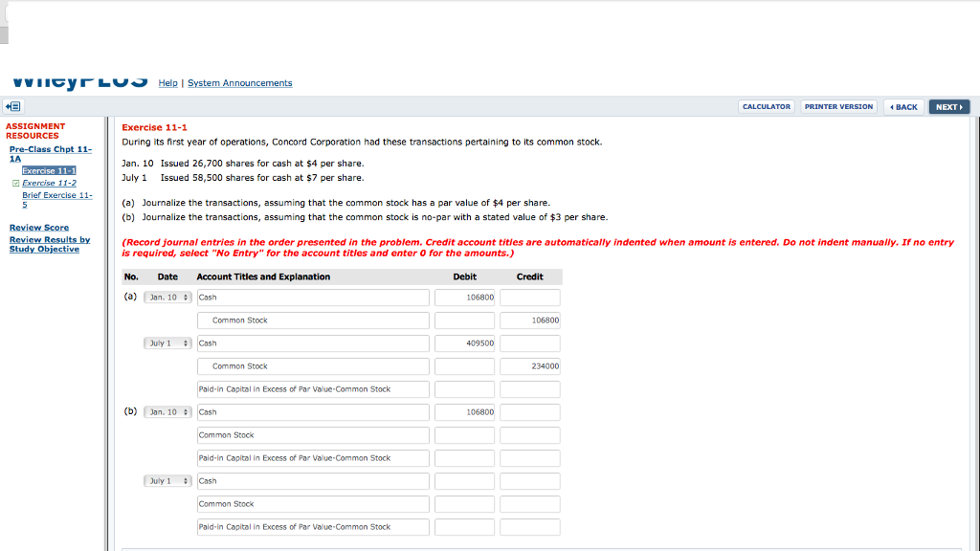The image size is (980, 551).
Task: Open Review Results by Study Objective
Action: tap(50, 244)
